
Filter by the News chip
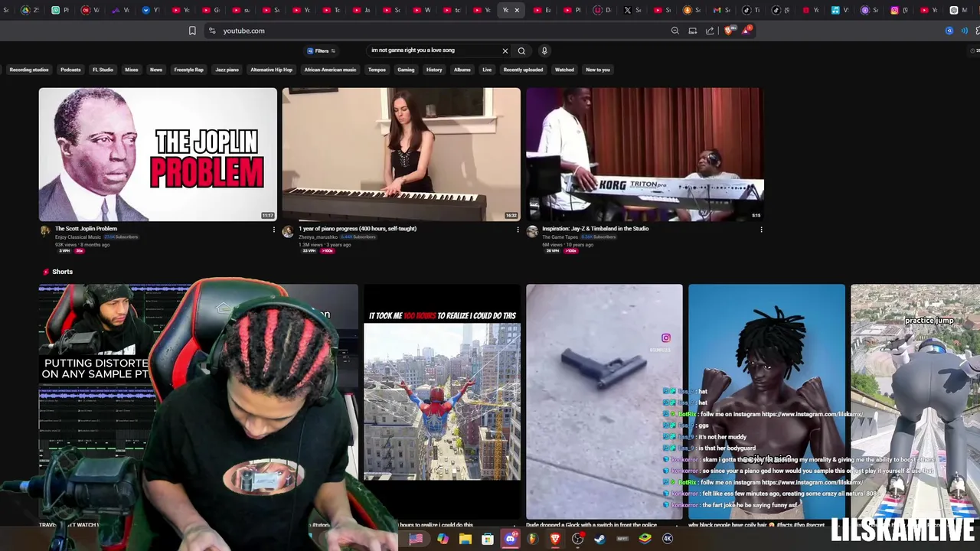(156, 70)
